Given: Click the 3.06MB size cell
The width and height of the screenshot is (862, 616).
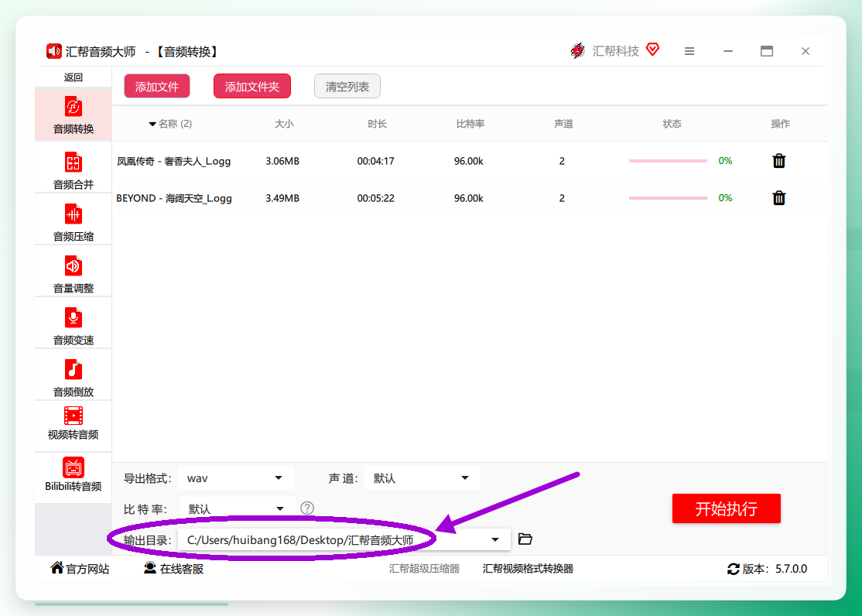Looking at the screenshot, I should click(282, 161).
